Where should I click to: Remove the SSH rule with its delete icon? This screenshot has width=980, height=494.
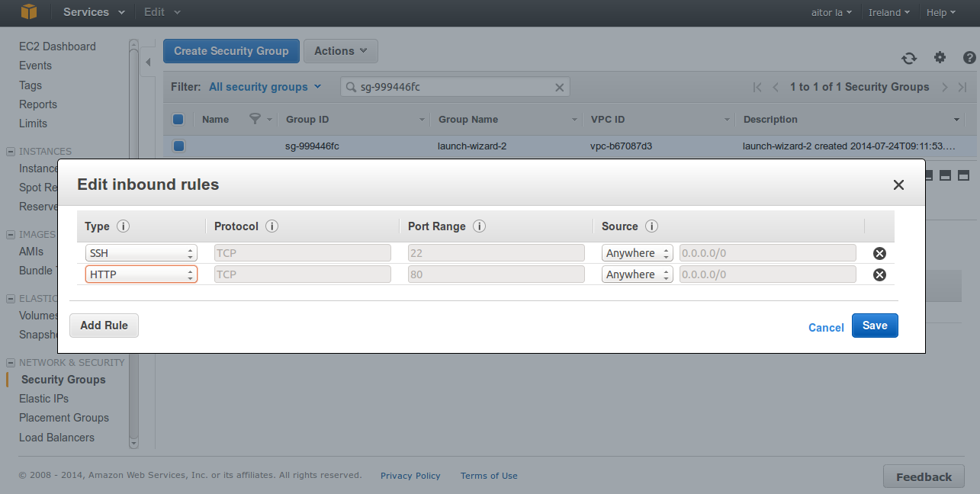(x=879, y=254)
